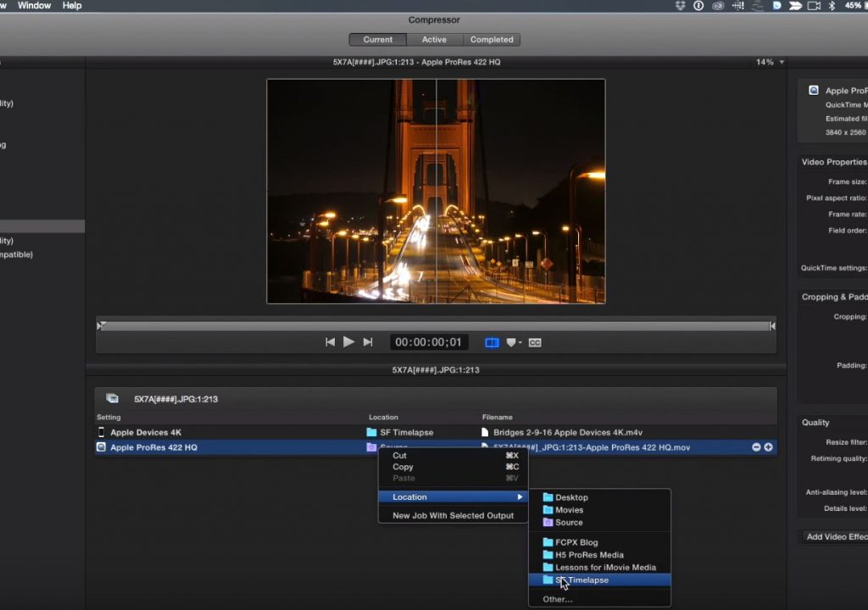Viewport: 868px width, 610px height.
Task: Click the image sequence job icon
Action: coord(113,398)
